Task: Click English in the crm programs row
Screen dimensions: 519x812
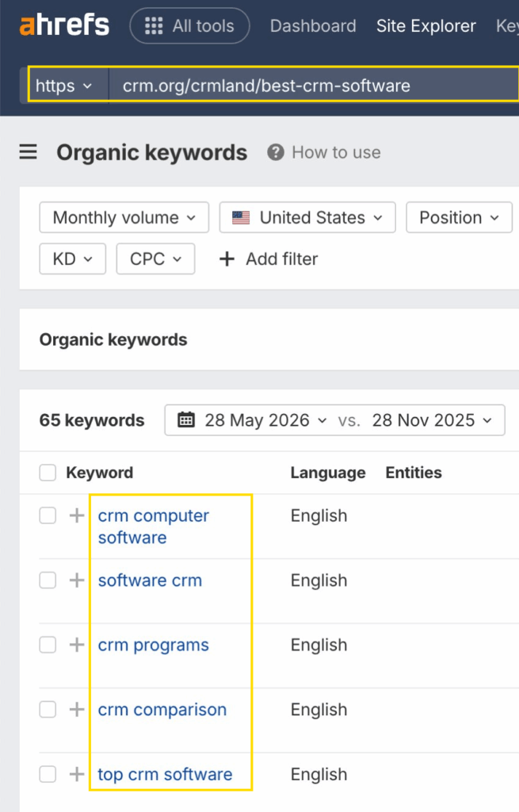Action: (x=319, y=645)
